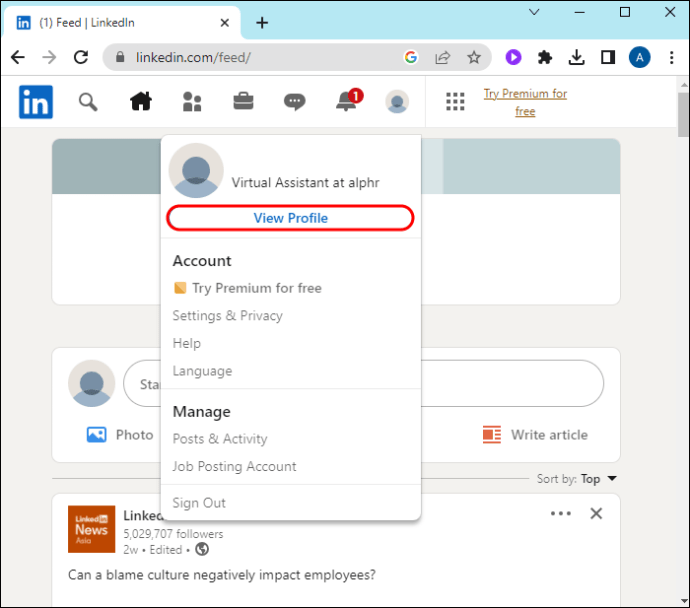Click the page vertical scrollbar thumb
Screen dimensions: 690x608
(683, 115)
